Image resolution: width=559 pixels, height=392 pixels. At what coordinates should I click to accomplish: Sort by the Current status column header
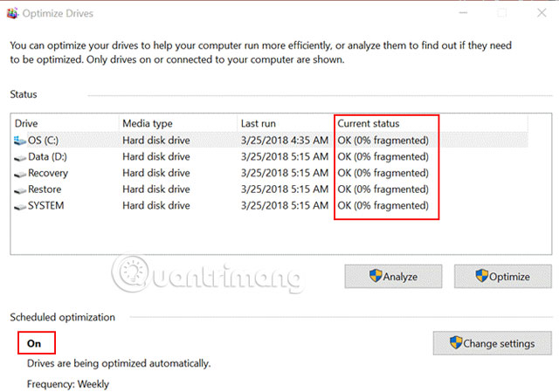click(371, 124)
